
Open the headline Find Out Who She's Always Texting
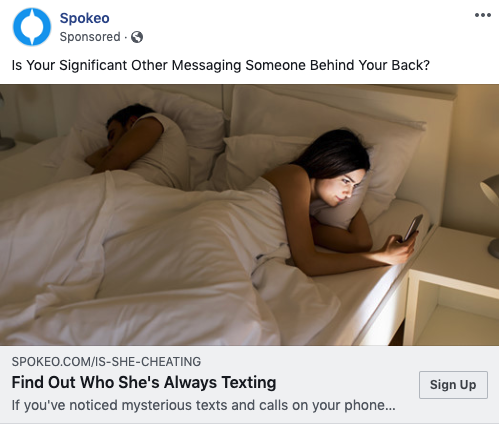point(144,382)
